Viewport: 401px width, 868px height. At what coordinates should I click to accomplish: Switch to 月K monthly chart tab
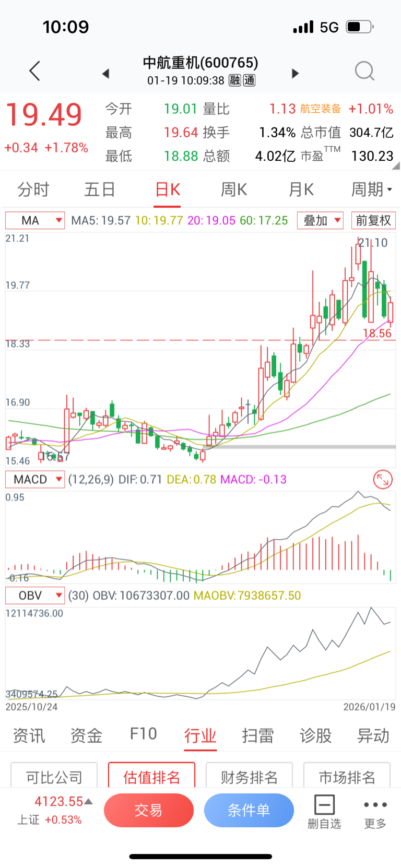coord(301,189)
